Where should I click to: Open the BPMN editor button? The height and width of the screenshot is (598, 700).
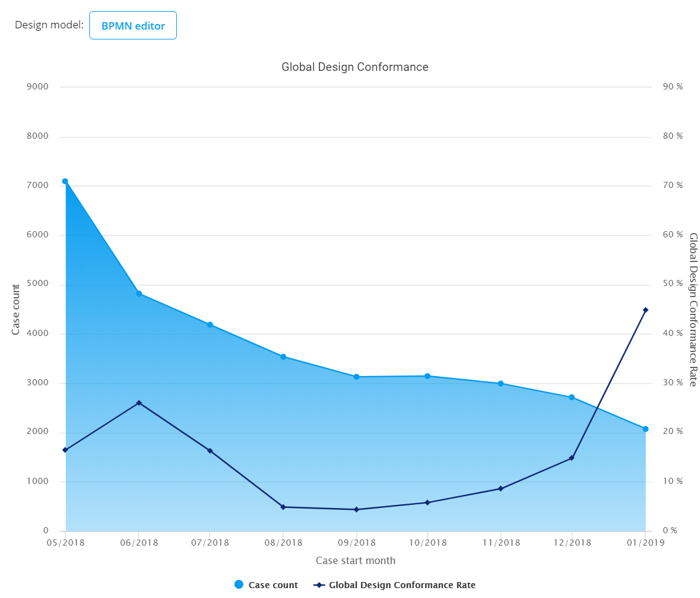click(133, 25)
